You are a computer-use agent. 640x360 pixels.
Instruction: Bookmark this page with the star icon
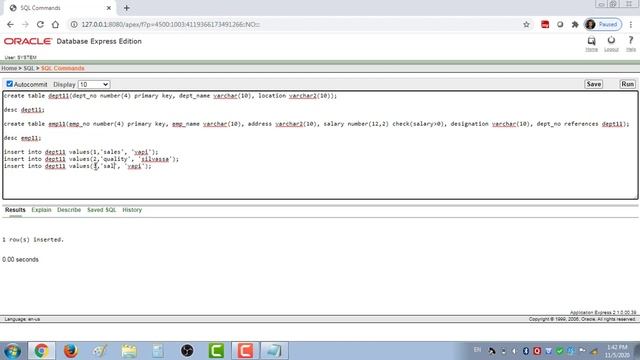coord(527,24)
